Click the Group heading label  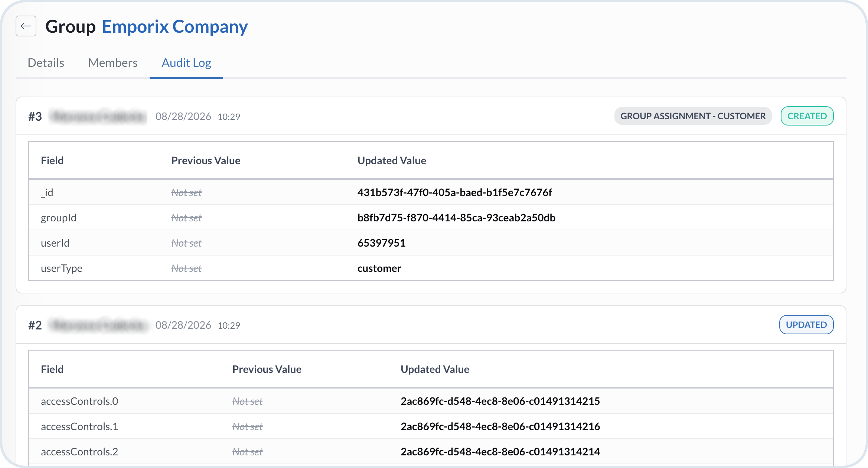click(71, 27)
